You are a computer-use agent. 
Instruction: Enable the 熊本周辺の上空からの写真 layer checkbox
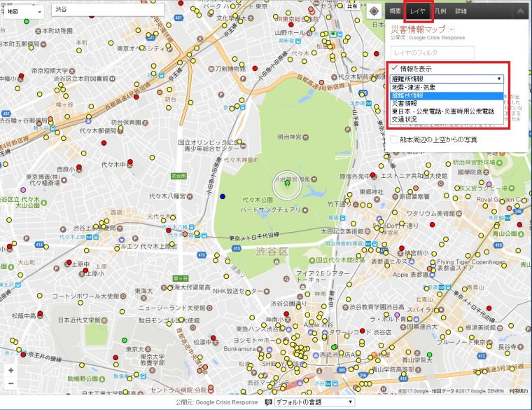pos(394,139)
